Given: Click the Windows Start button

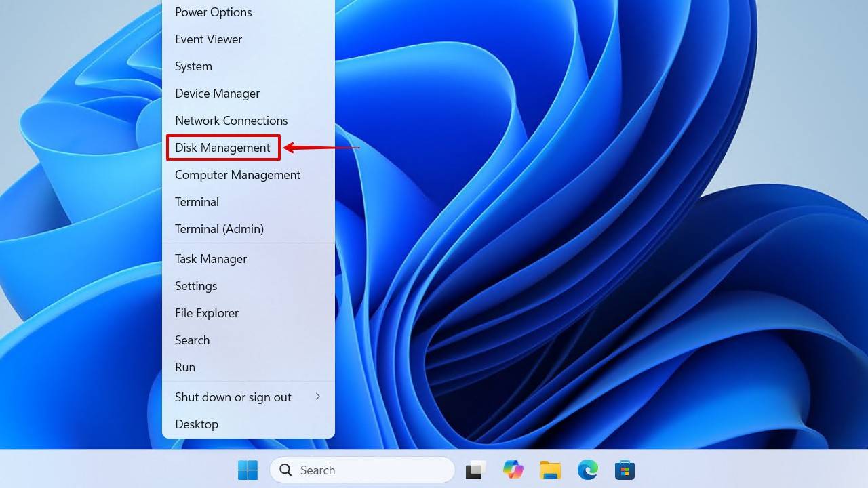Looking at the screenshot, I should (x=247, y=470).
